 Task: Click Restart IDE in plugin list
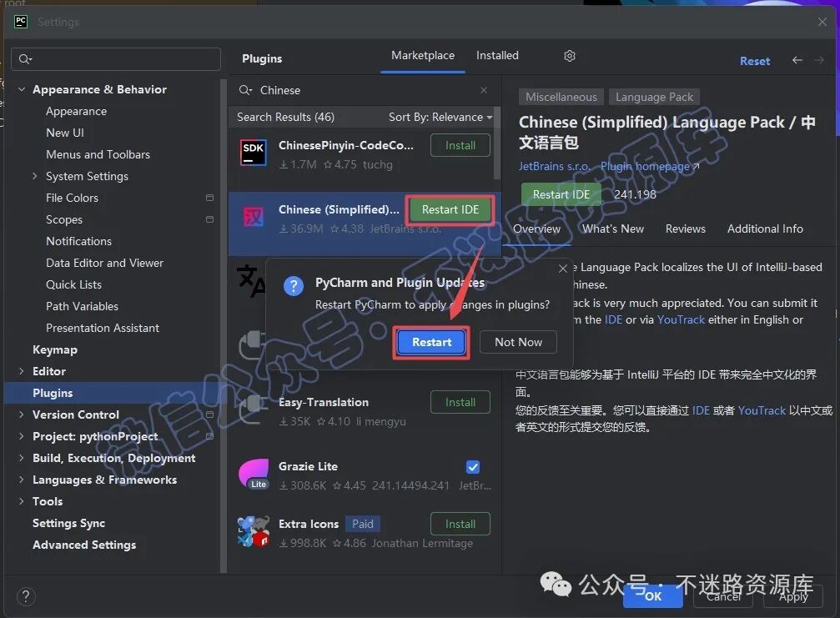(x=450, y=210)
